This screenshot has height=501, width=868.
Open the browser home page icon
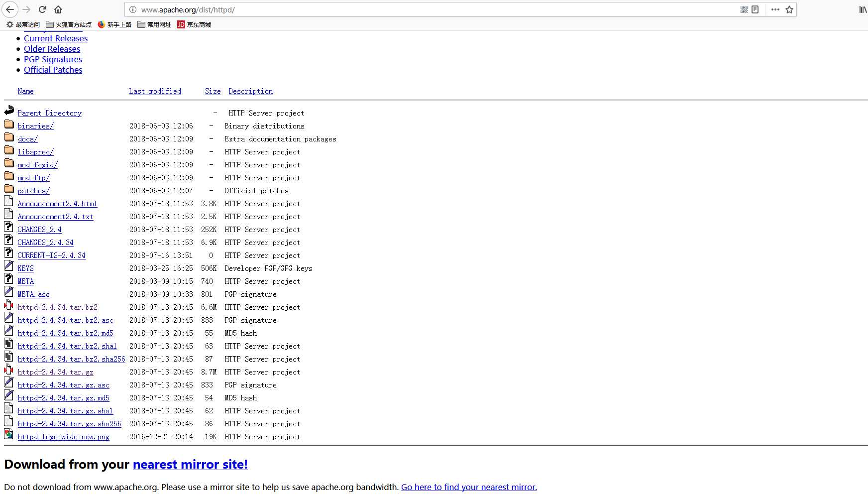click(58, 9)
